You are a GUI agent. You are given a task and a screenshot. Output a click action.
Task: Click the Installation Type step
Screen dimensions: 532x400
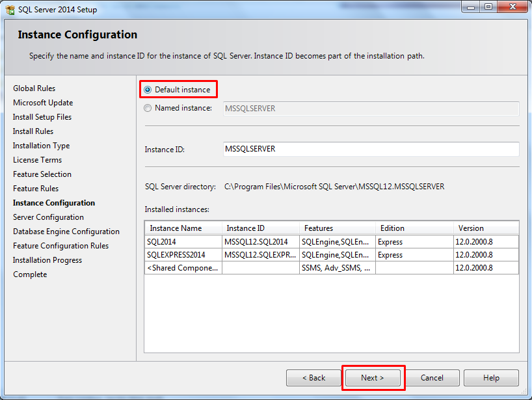click(41, 146)
